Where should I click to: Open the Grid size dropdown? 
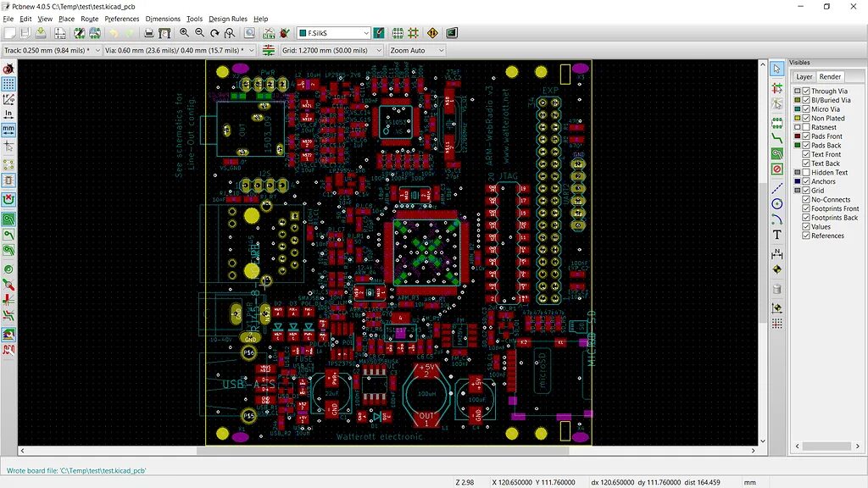[331, 50]
